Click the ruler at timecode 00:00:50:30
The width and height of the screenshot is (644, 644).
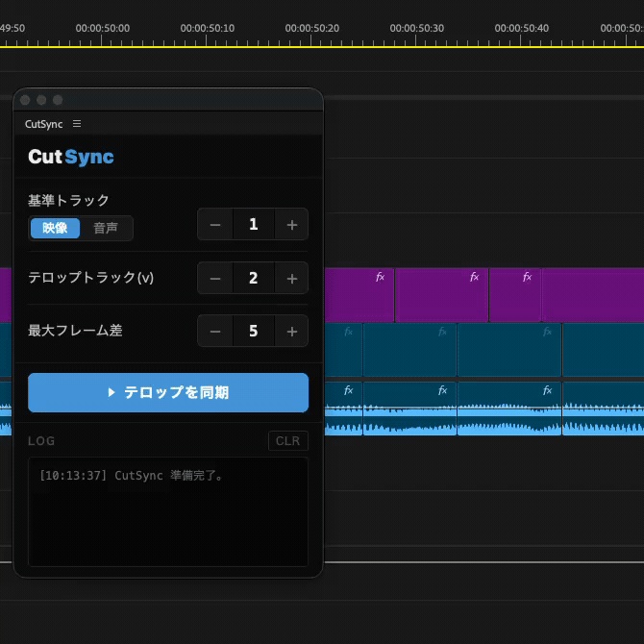tap(416, 28)
